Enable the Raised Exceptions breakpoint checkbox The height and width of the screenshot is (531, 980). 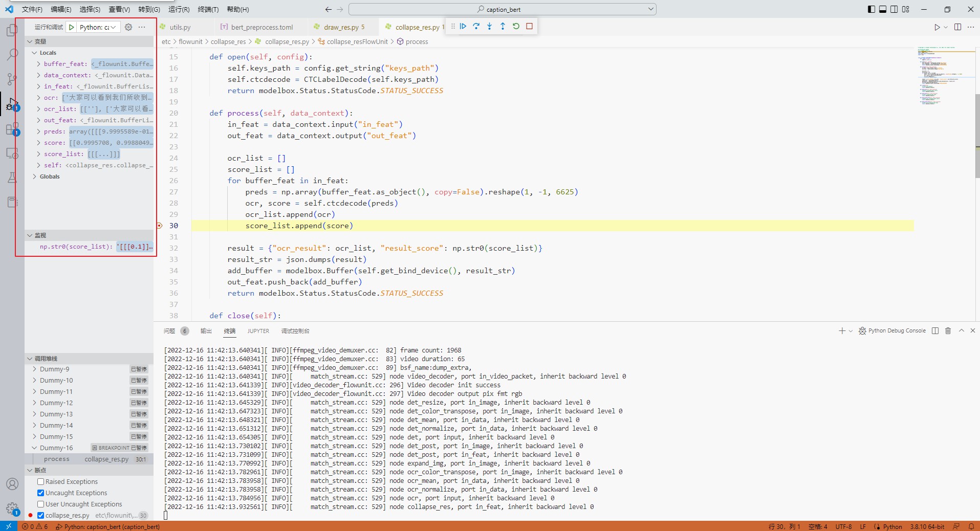pyautogui.click(x=41, y=481)
